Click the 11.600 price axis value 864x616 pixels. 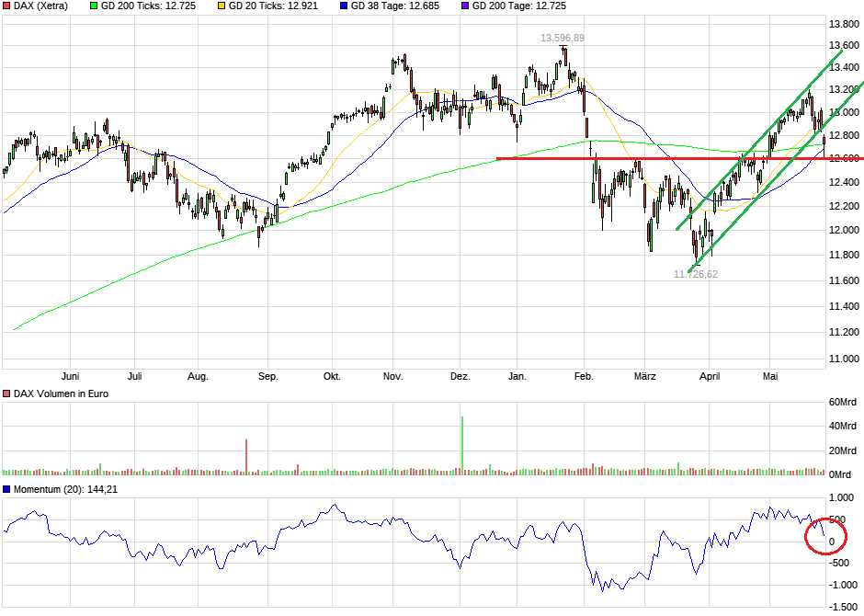[x=844, y=281]
